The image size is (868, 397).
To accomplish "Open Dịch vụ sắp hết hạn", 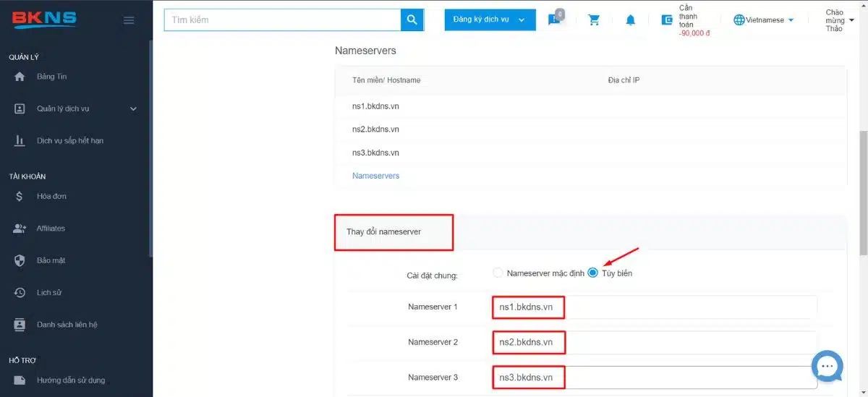I will [70, 140].
